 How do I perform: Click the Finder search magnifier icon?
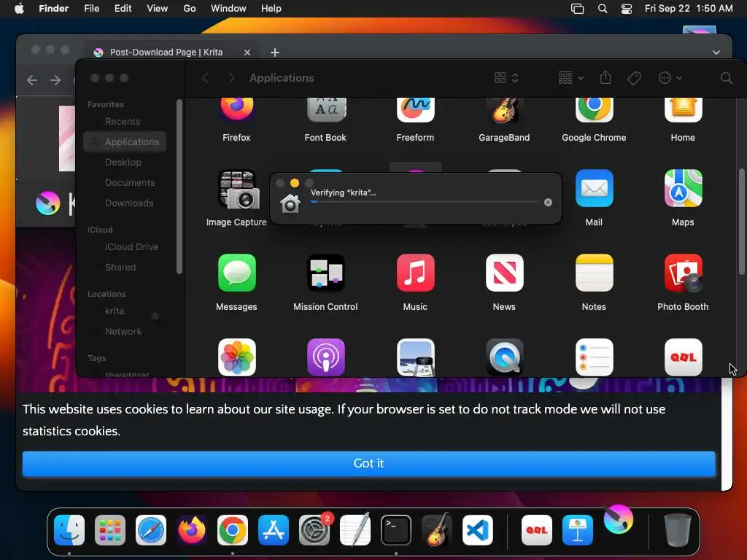click(x=726, y=78)
